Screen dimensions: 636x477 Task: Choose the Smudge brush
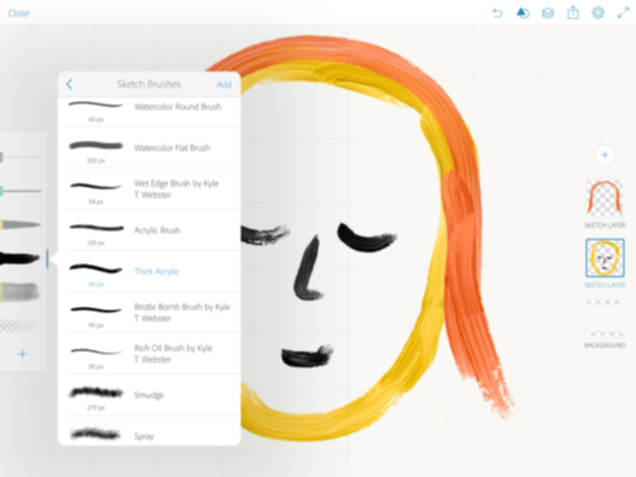click(x=149, y=395)
